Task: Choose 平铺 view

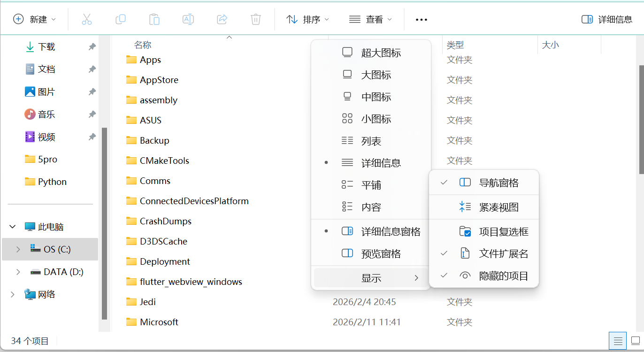Action: coord(371,185)
